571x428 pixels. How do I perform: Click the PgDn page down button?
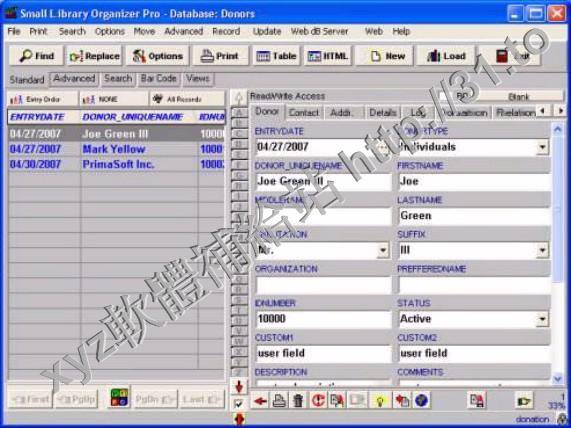pos(155,400)
